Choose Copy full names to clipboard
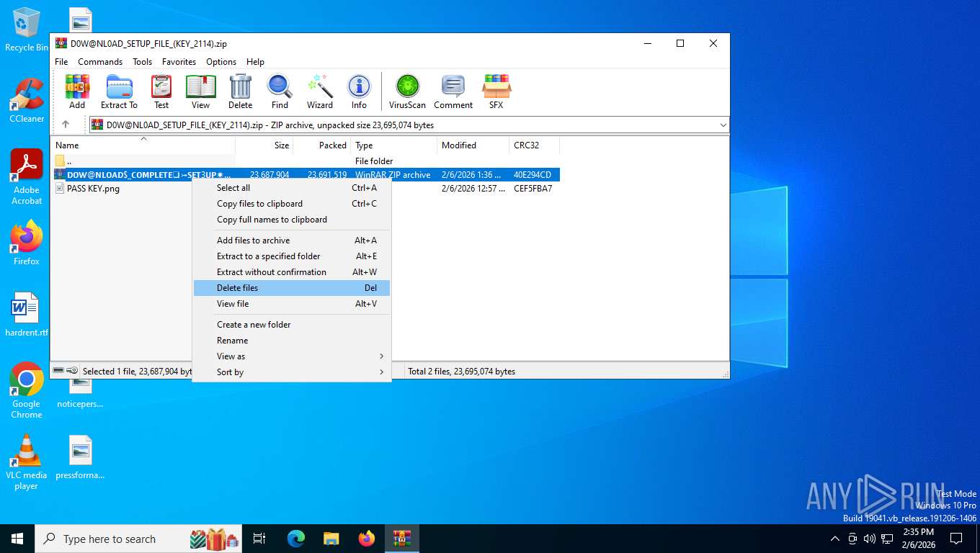Image resolution: width=980 pixels, height=553 pixels. coord(292,220)
